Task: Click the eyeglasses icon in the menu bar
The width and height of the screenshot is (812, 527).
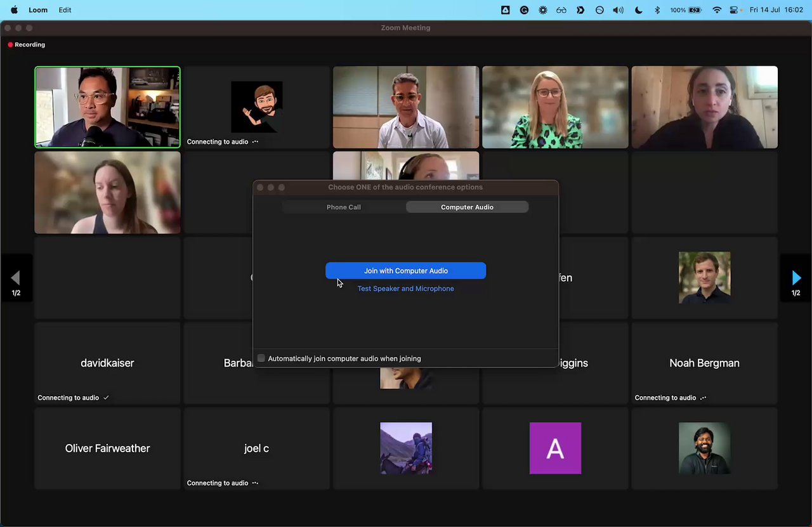Action: pos(561,10)
